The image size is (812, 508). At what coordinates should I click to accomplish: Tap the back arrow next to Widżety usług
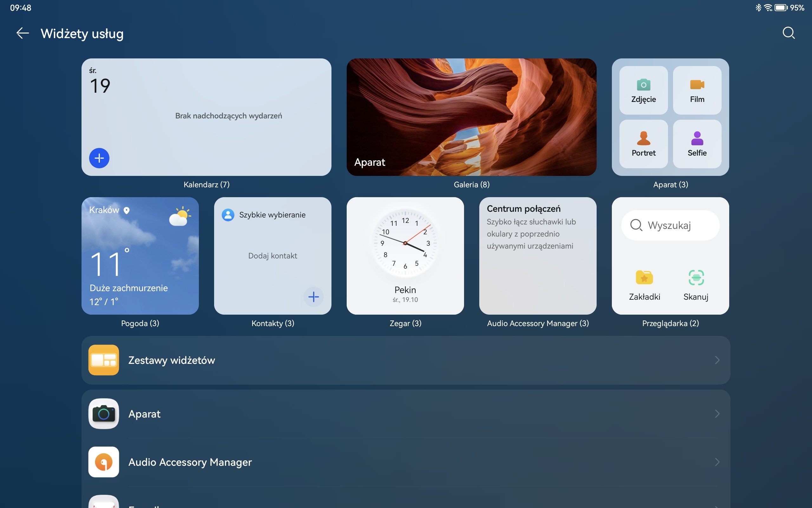tap(23, 33)
